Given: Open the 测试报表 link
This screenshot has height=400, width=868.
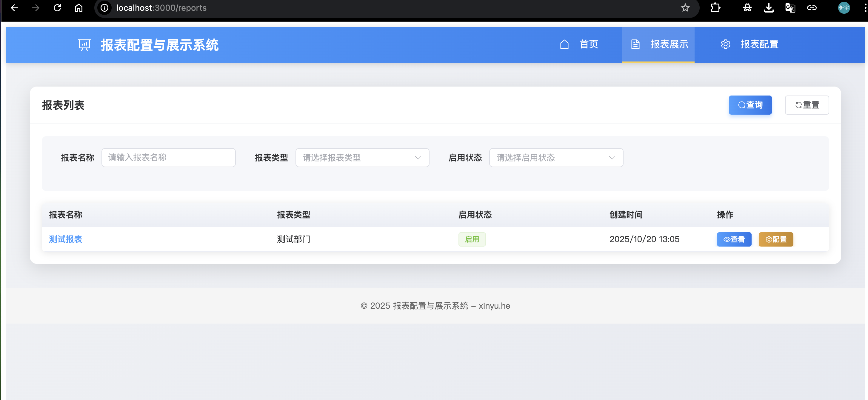Looking at the screenshot, I should click(x=65, y=239).
